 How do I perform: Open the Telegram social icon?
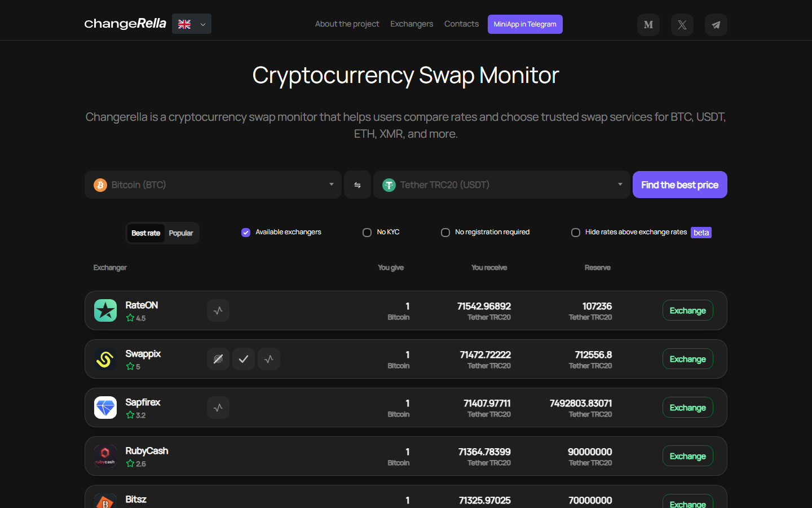tap(716, 25)
